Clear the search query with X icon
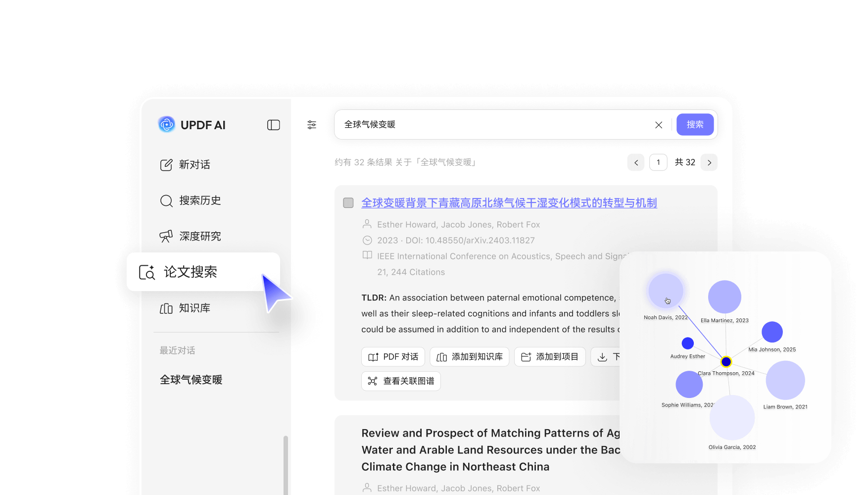This screenshot has width=868, height=495. coord(658,125)
